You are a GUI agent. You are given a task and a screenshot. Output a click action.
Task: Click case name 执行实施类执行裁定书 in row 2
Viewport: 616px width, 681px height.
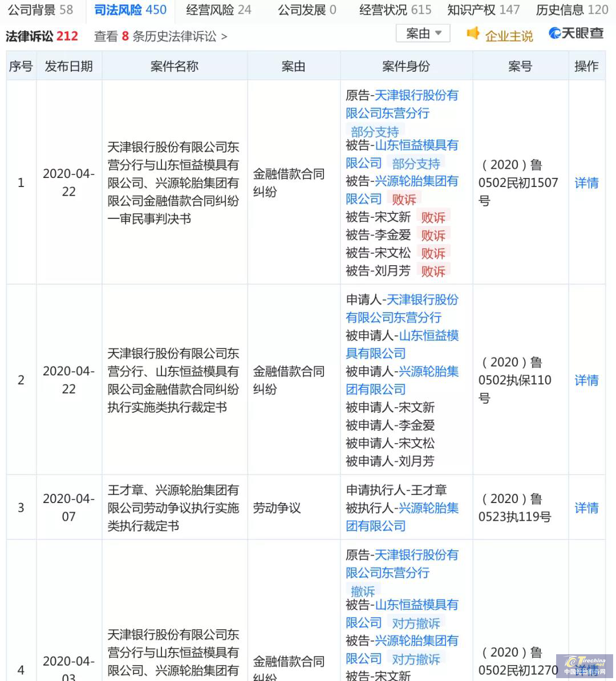173,380
